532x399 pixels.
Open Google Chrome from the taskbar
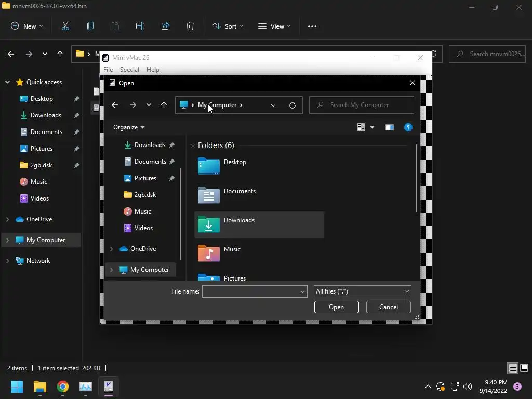point(63,387)
